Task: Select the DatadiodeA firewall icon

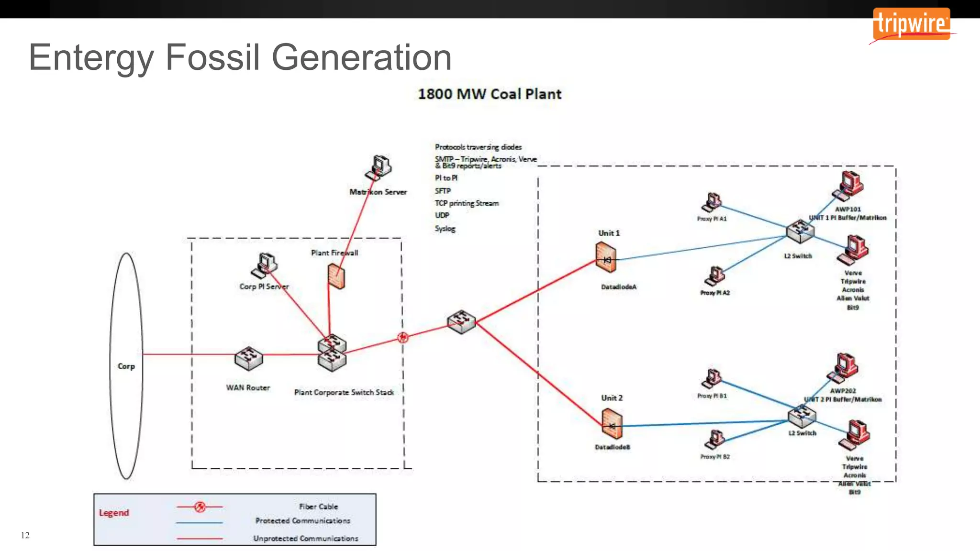Action: [x=606, y=257]
